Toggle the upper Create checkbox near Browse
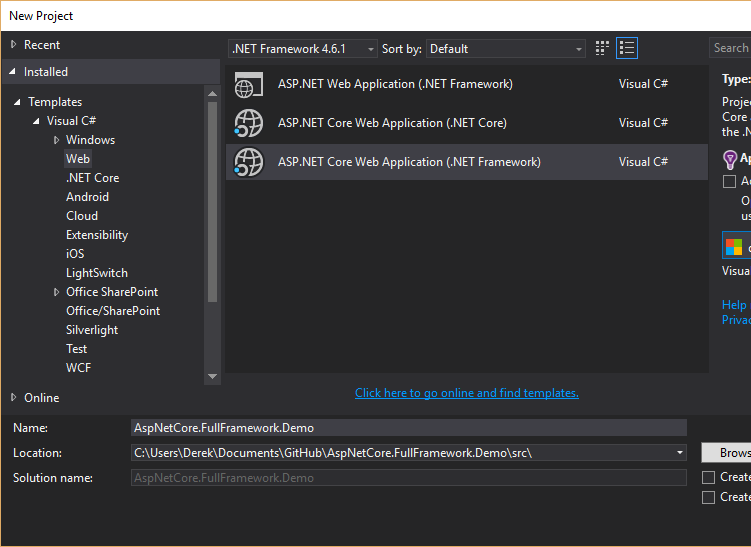This screenshot has height=547, width=751. (x=708, y=477)
